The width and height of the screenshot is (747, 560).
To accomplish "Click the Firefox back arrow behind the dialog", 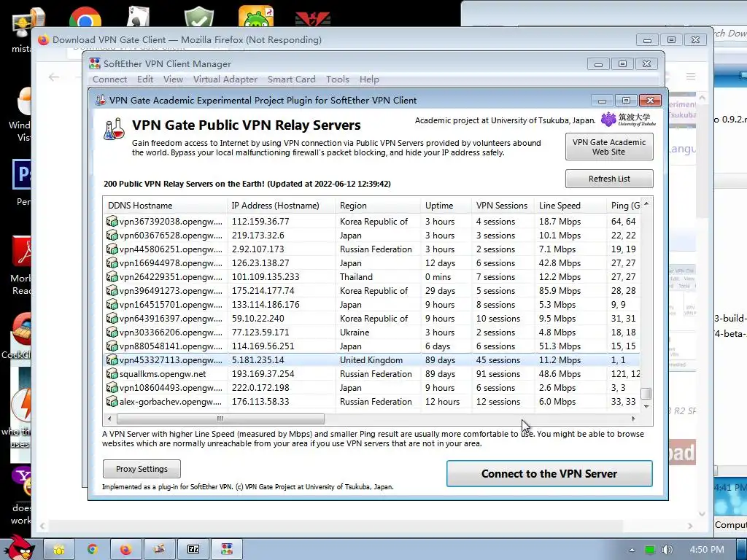I will (54, 77).
